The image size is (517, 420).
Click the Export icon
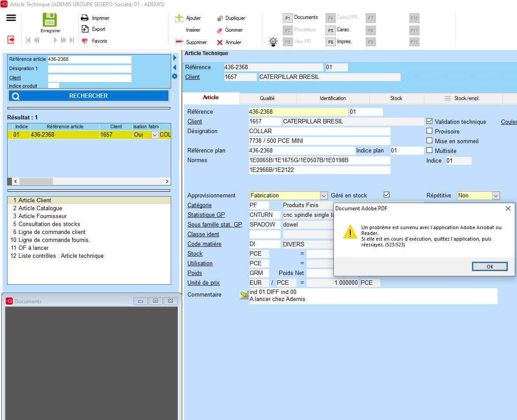[x=85, y=29]
